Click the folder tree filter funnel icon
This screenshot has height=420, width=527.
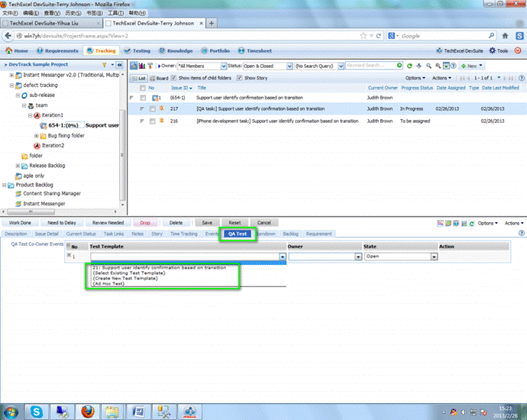105,65
